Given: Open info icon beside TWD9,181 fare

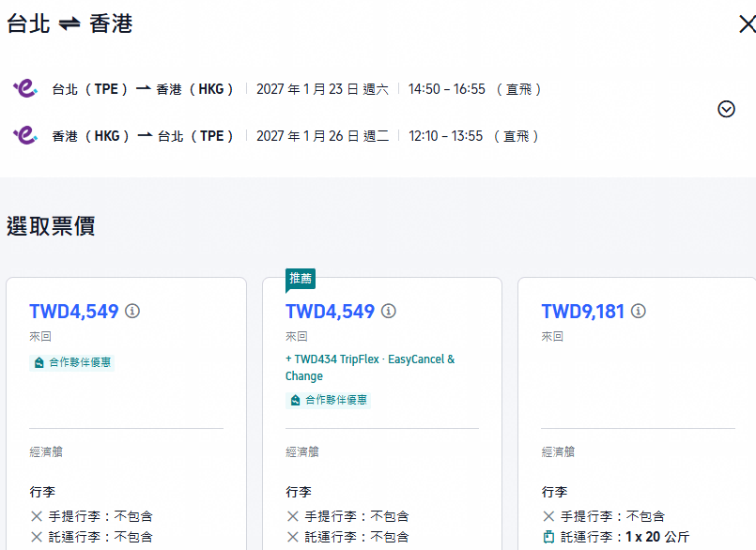Looking at the screenshot, I should click(639, 311).
